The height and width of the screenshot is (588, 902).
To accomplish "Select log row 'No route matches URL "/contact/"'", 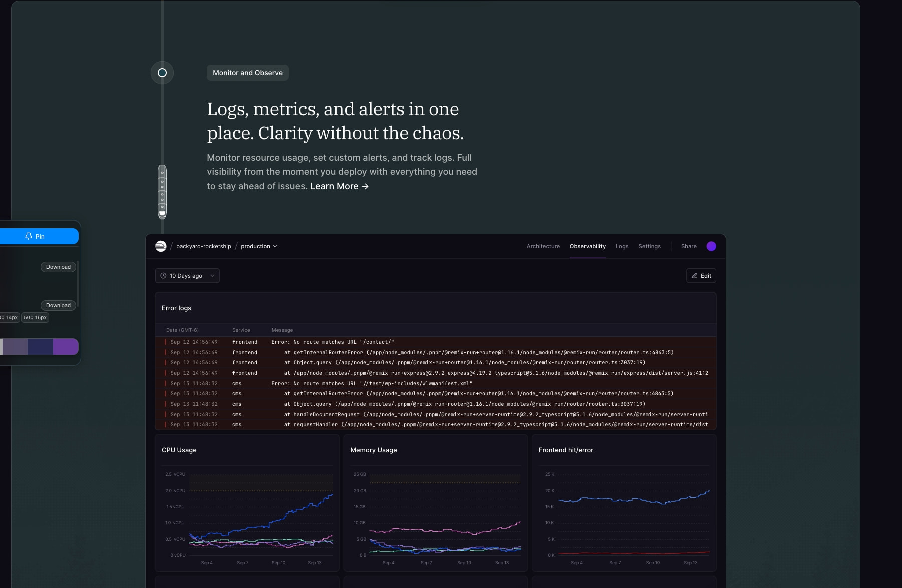I will point(436,342).
